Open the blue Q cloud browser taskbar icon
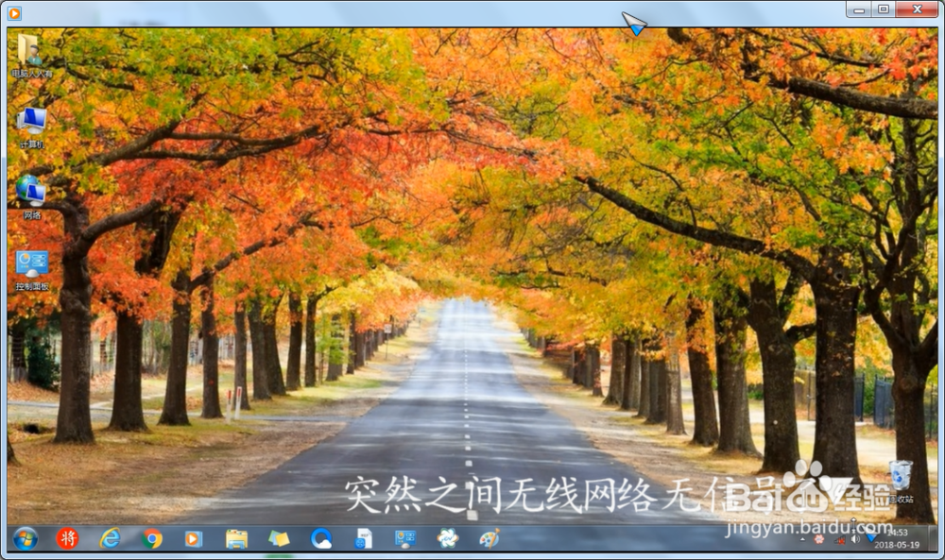The width and height of the screenshot is (945, 560). click(x=321, y=538)
